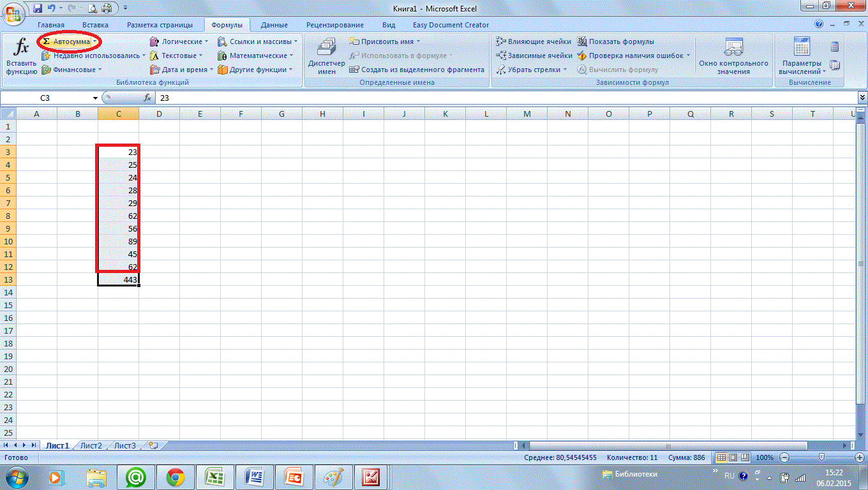Screen dimensions: 868x490
Task: Switch to Word from the taskbar
Action: click(255, 476)
